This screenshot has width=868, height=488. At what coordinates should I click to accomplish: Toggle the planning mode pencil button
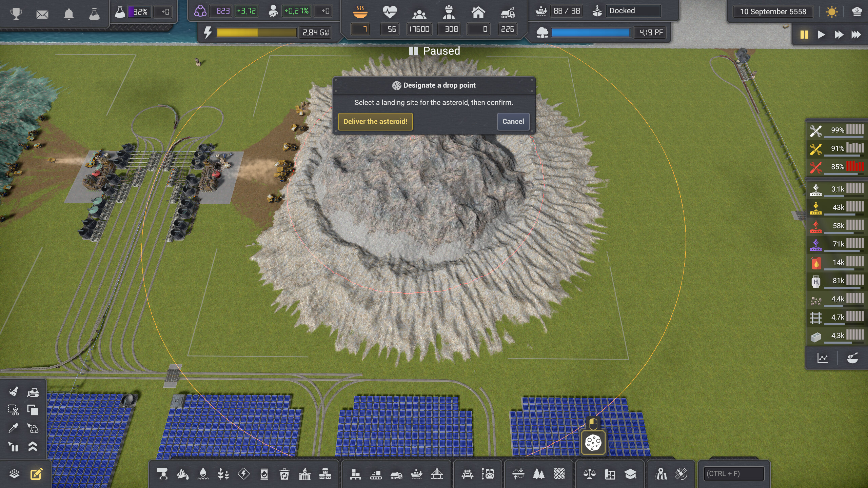point(36,474)
